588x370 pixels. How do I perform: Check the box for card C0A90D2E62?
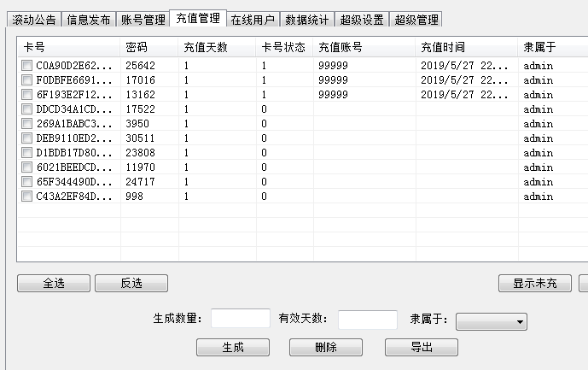[x=26, y=65]
